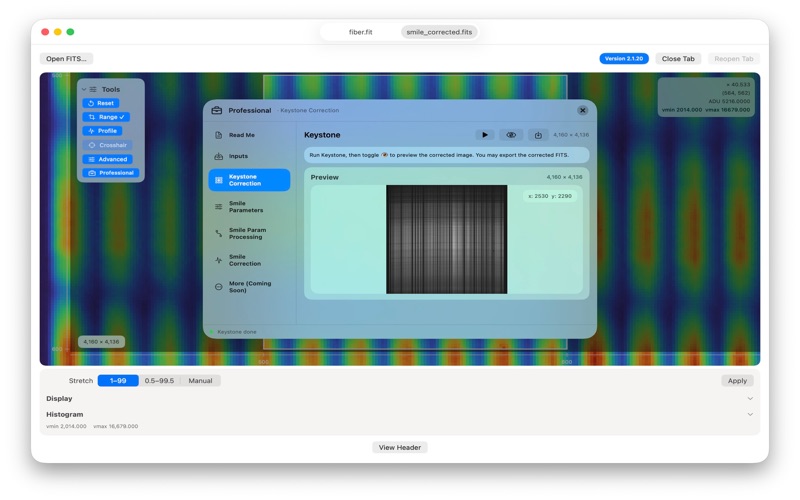Screen dimensions: 800x500
Task: Click the Open FITS... button
Action: pos(66,59)
